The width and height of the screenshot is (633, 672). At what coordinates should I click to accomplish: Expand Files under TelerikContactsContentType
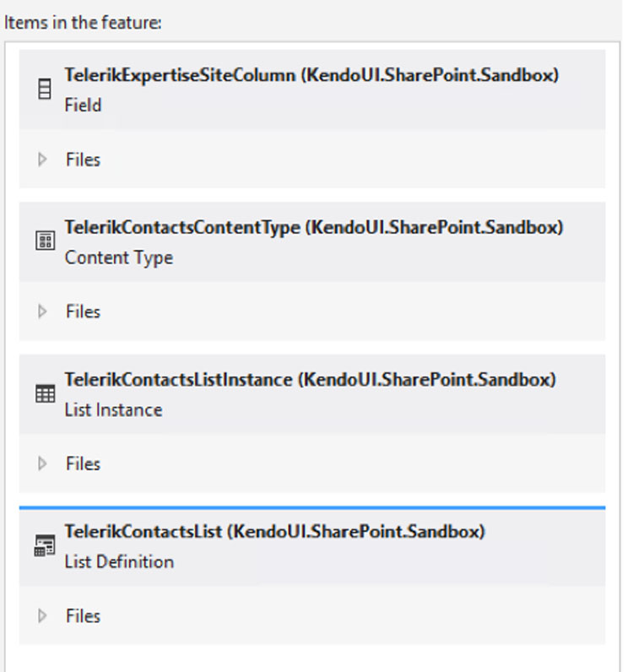(x=42, y=312)
